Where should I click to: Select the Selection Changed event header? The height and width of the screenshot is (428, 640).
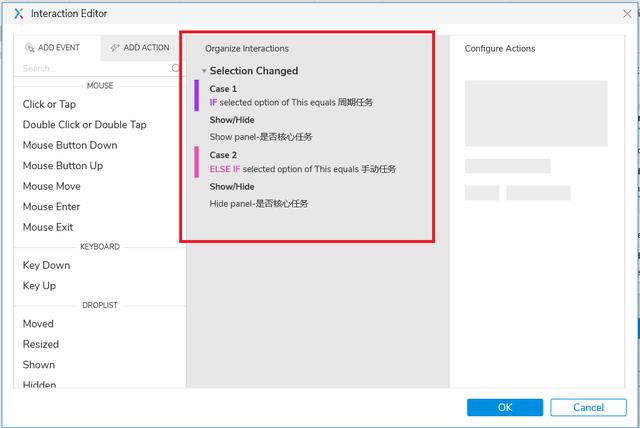pyautogui.click(x=253, y=71)
